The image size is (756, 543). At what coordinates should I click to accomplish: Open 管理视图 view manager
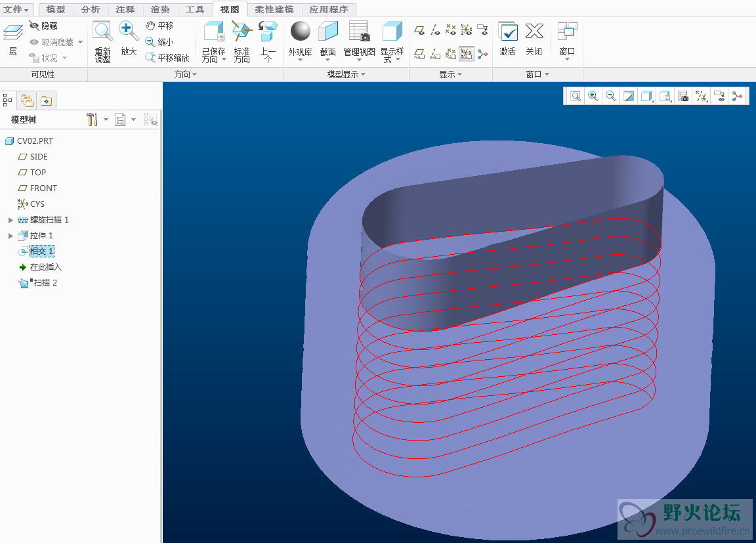coord(359,41)
